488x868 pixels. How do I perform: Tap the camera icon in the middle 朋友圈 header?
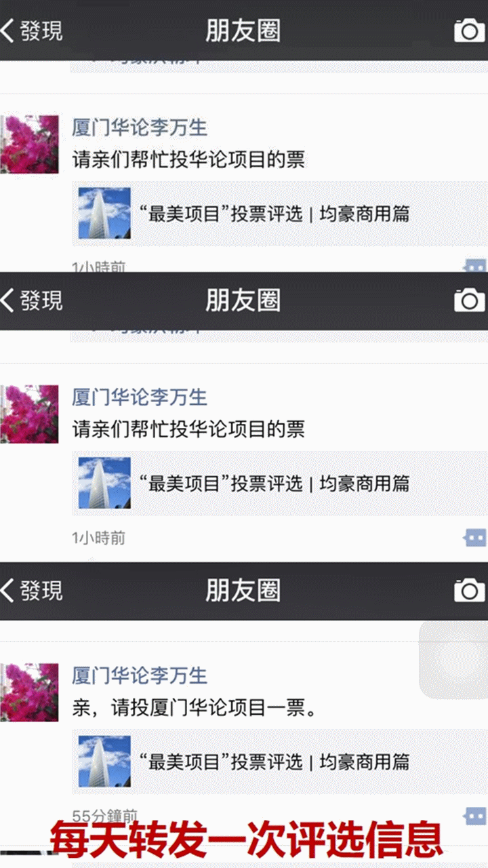(469, 300)
